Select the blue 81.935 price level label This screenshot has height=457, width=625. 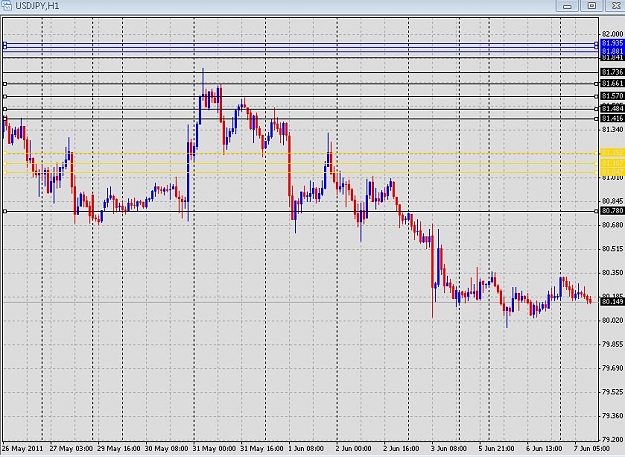point(612,43)
